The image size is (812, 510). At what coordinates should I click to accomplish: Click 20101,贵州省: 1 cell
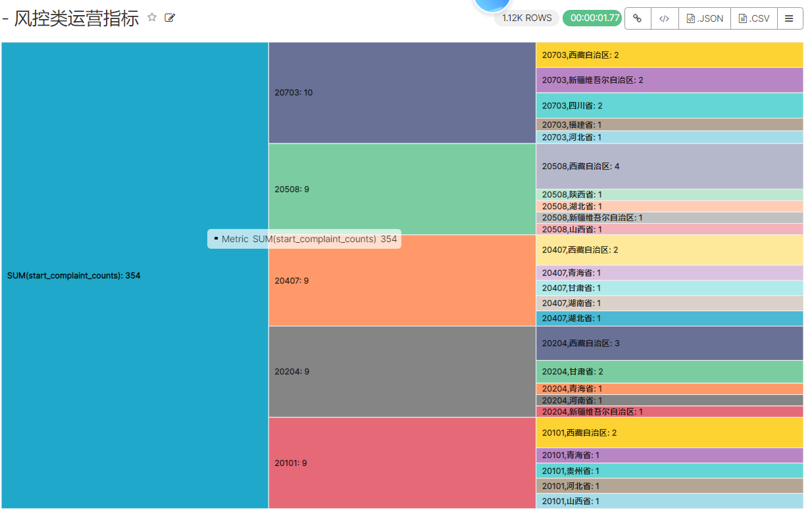670,471
